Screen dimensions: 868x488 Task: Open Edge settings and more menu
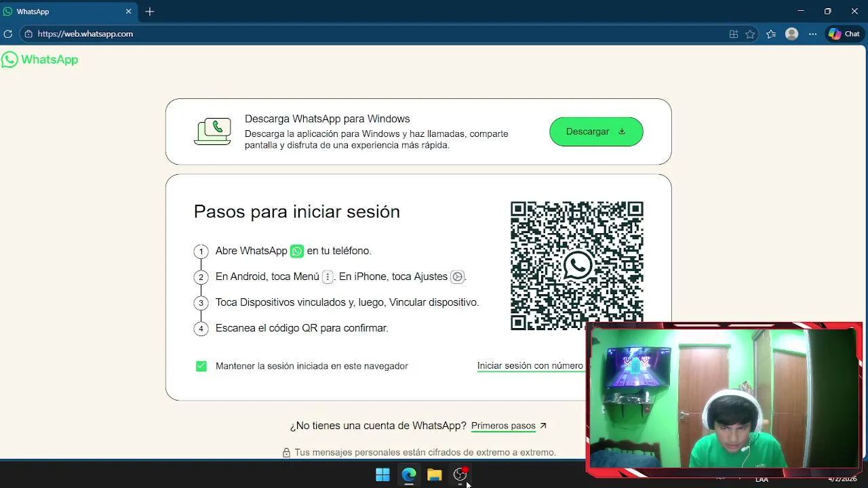[x=812, y=34]
